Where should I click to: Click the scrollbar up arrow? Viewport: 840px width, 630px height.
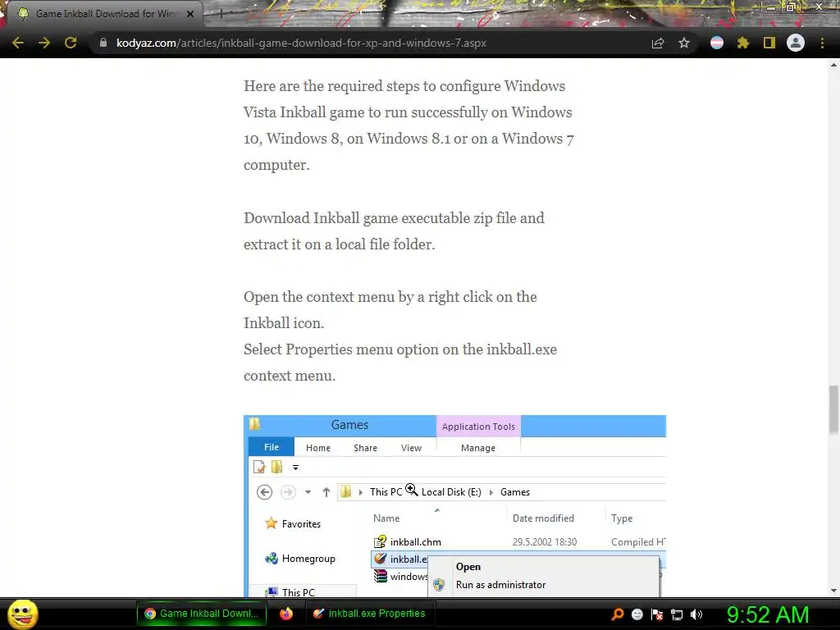pyautogui.click(x=833, y=65)
